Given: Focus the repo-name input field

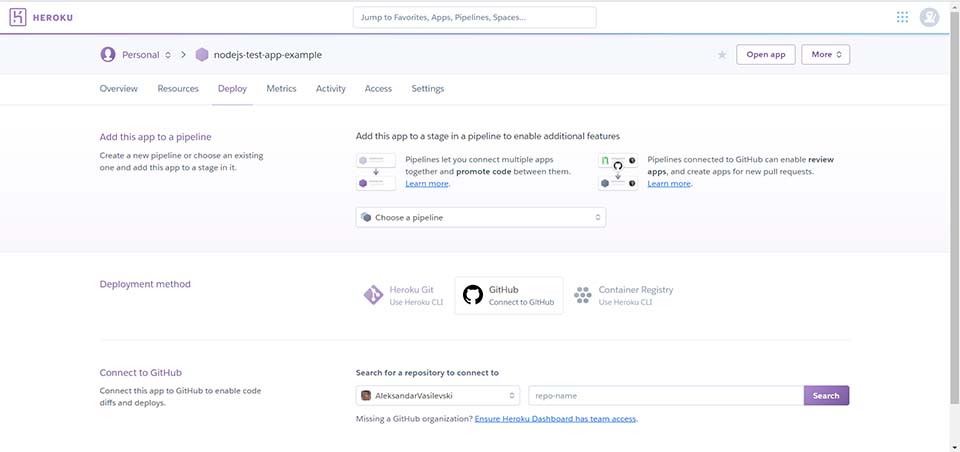Looking at the screenshot, I should pyautogui.click(x=666, y=396).
